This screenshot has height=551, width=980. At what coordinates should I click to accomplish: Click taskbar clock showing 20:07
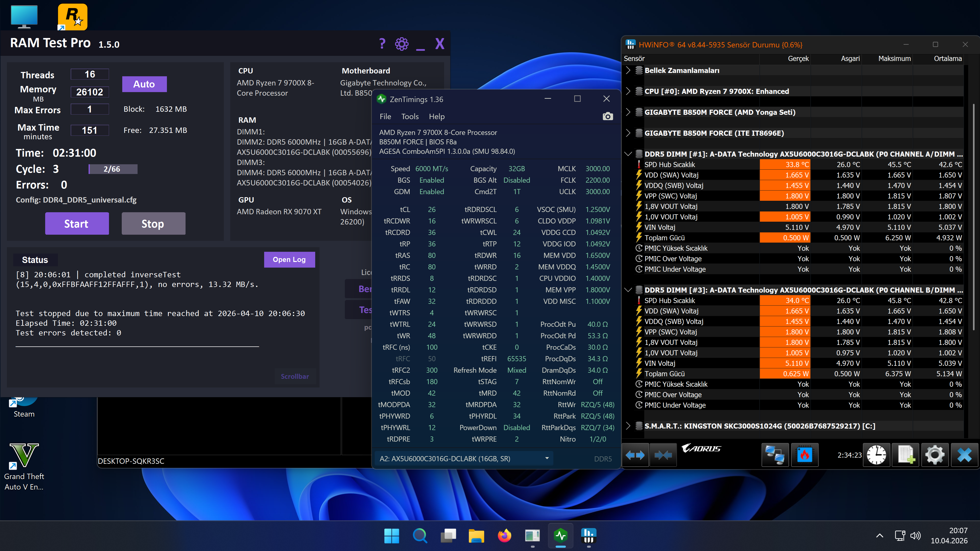[x=949, y=536]
